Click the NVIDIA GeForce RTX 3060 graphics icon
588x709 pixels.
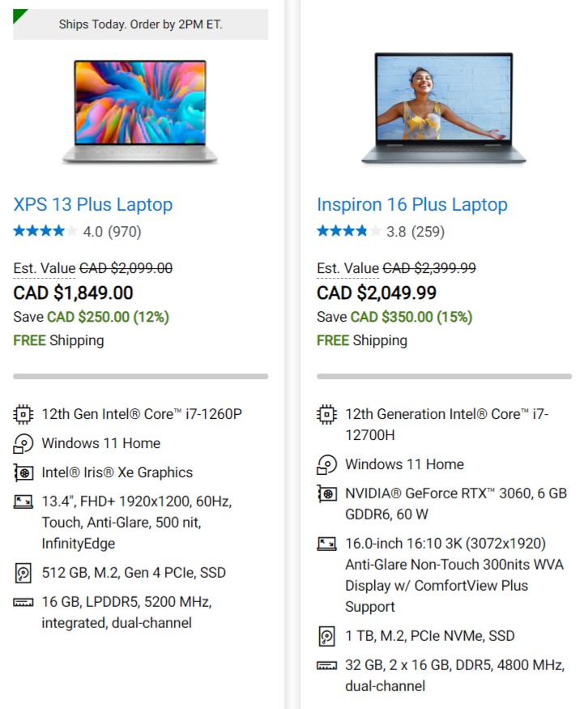pyautogui.click(x=326, y=493)
